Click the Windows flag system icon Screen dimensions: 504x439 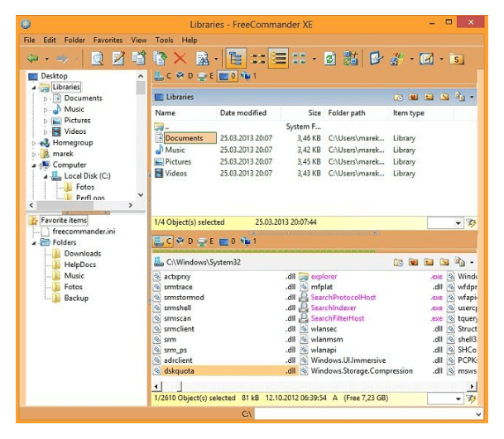[397, 59]
